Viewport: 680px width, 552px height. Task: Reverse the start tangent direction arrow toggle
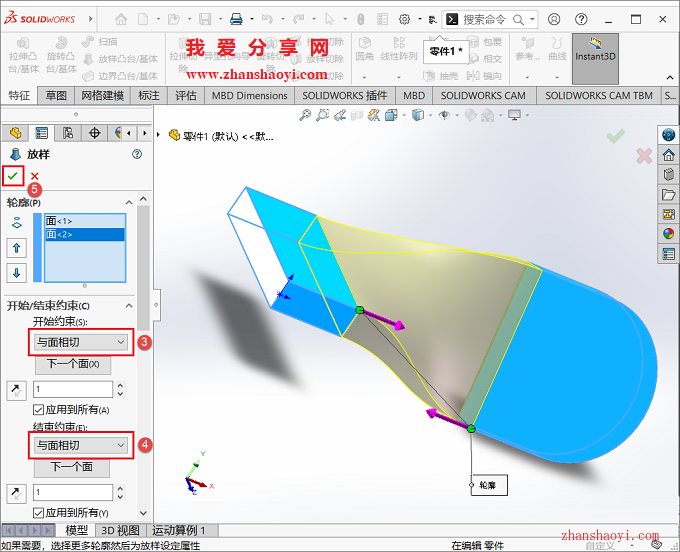pos(17,389)
